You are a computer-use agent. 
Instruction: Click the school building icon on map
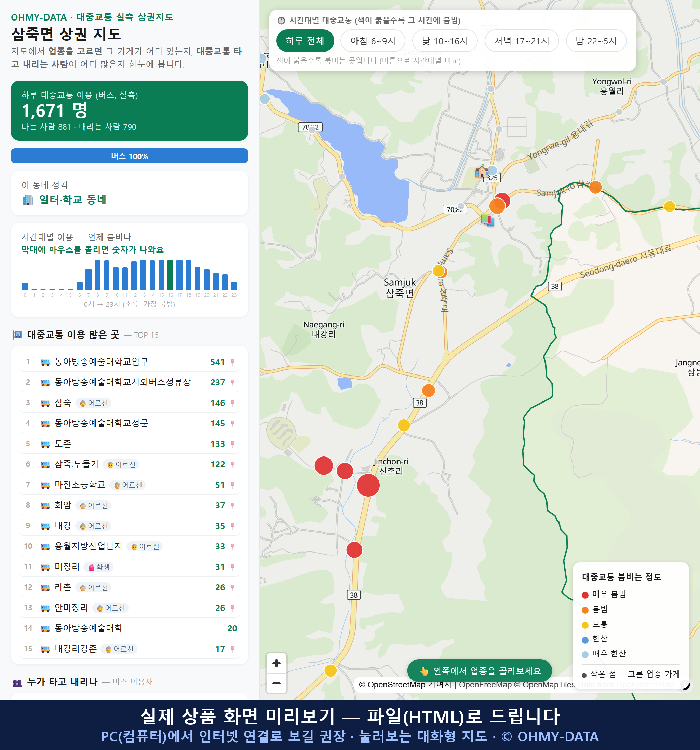pyautogui.click(x=481, y=171)
